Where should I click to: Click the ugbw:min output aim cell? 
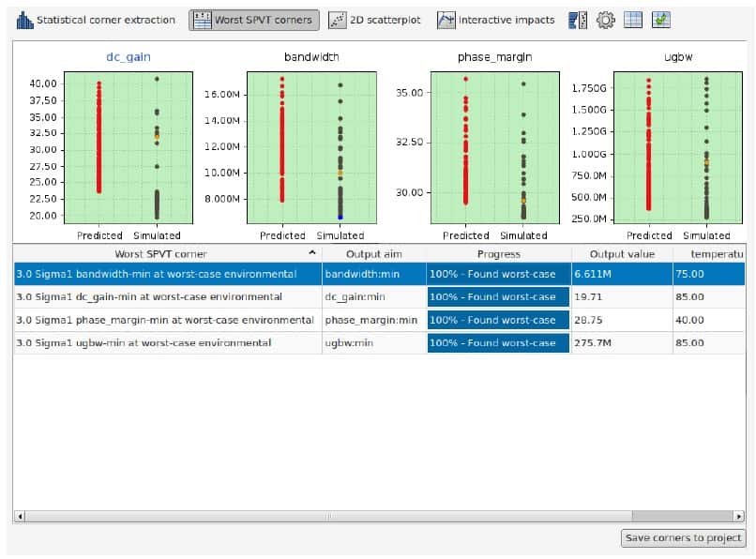[373, 343]
